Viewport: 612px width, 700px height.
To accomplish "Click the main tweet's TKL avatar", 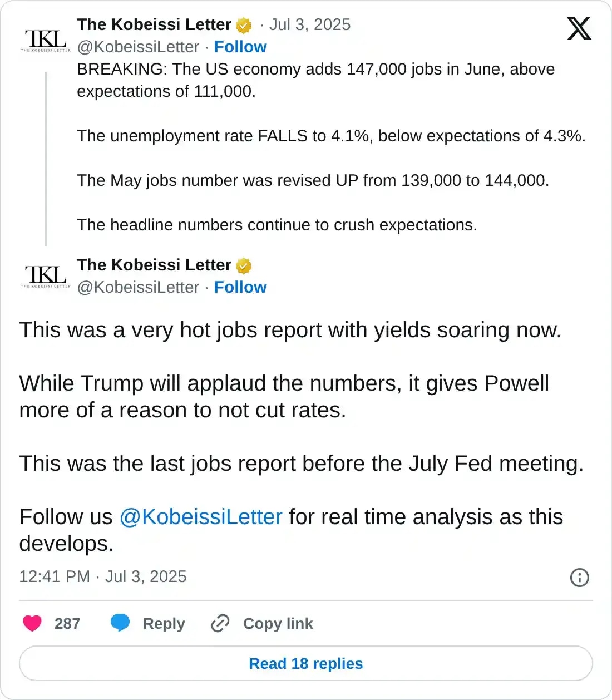I will pos(46,276).
